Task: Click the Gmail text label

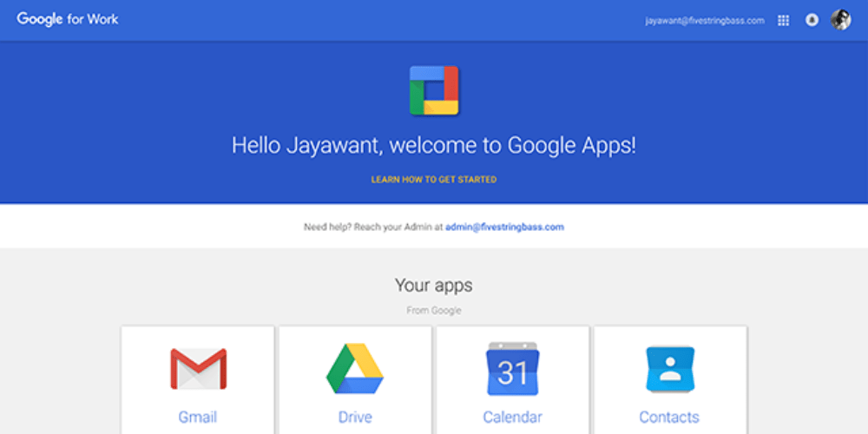Action: coord(198,417)
